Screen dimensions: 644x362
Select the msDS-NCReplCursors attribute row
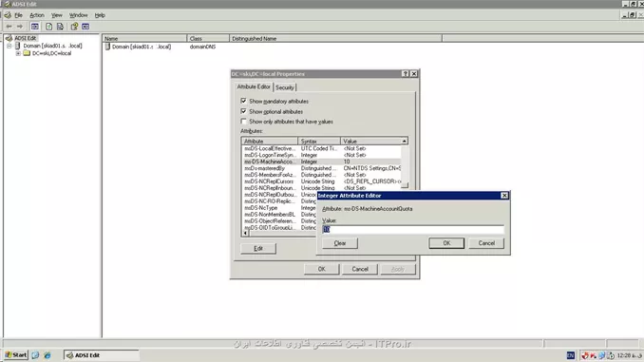(322, 181)
